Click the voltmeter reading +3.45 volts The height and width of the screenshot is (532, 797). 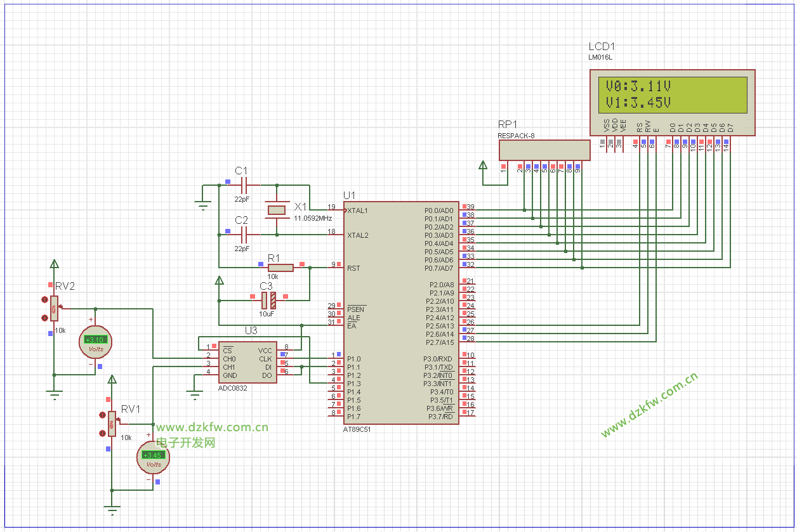coord(154,457)
